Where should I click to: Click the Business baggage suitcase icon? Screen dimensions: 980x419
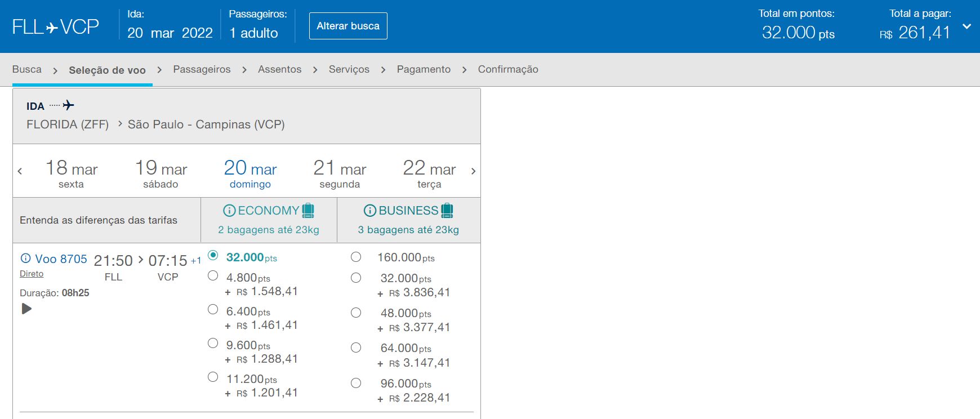[447, 211]
